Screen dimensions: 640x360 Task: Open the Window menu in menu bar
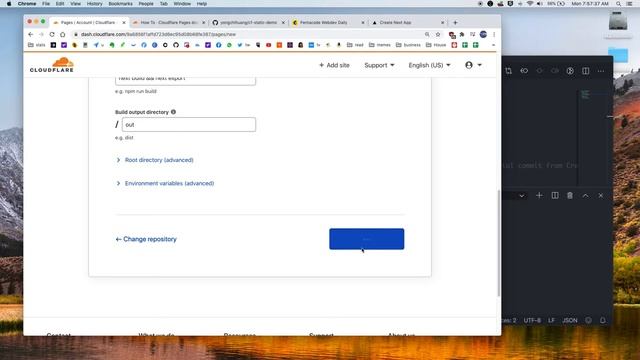182,4
